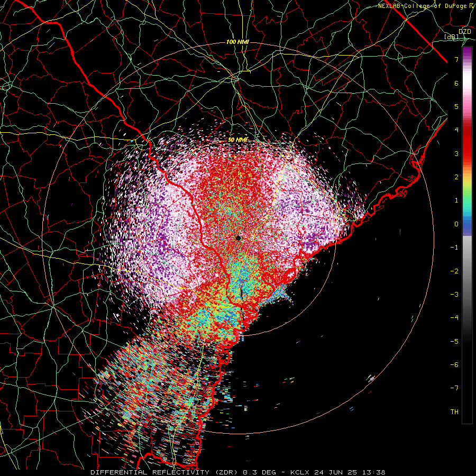Click the "TH" label at the color bar bottom
The width and height of the screenshot is (476, 476).
point(454,411)
